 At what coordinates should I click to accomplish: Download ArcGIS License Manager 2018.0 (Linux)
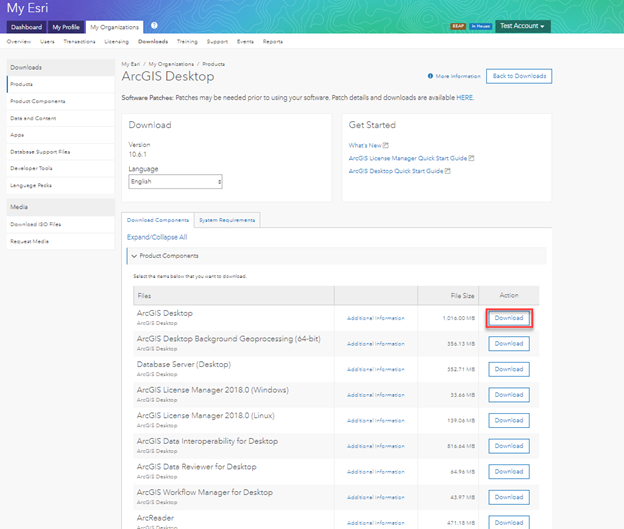(x=509, y=420)
